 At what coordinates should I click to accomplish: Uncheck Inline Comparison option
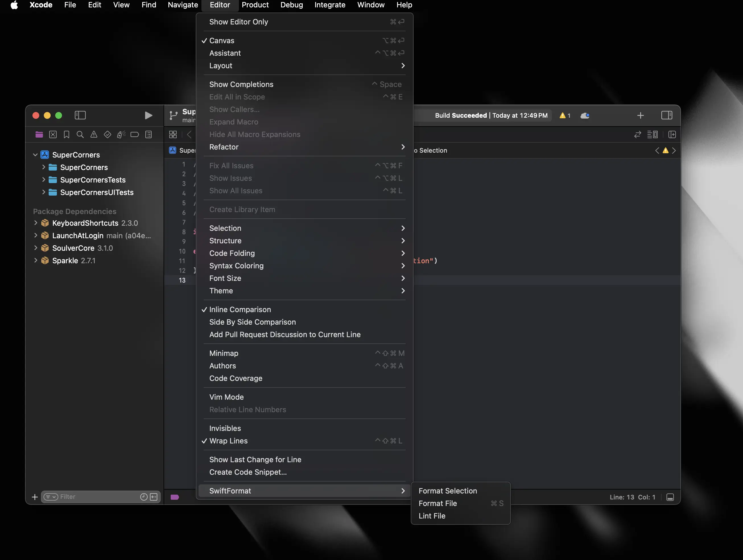tap(240, 310)
